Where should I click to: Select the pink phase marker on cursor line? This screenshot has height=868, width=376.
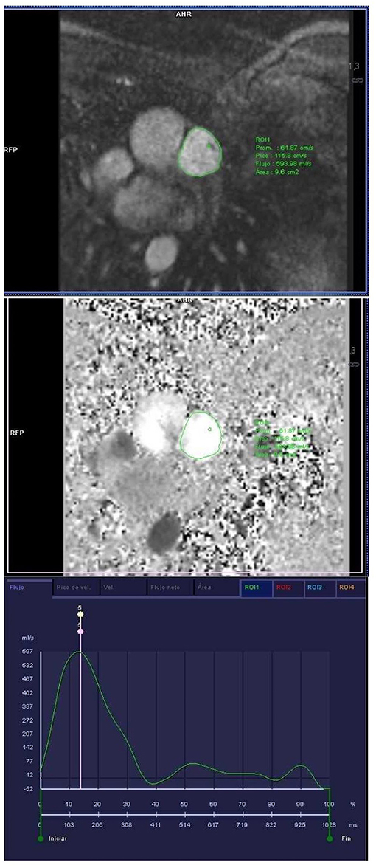80,631
